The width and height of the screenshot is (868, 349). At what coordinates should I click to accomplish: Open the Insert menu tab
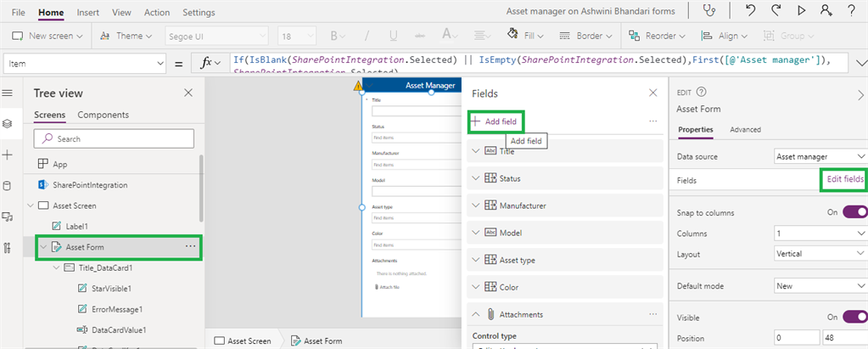[87, 12]
